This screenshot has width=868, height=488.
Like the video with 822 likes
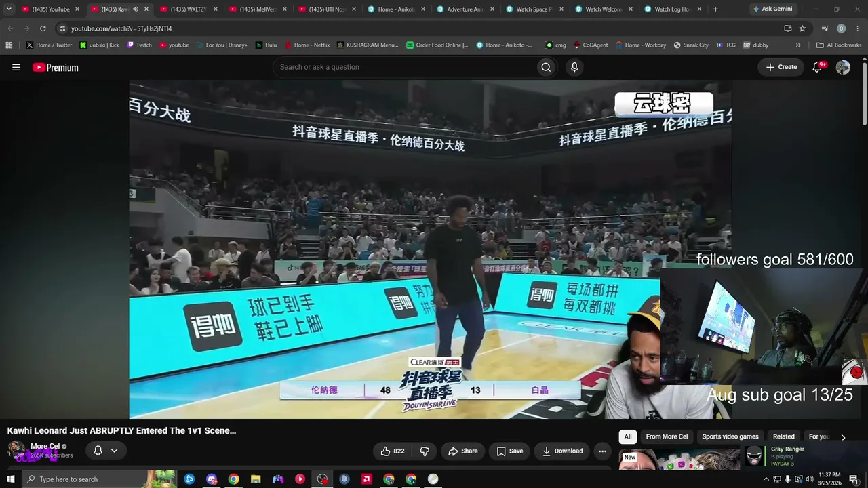[x=392, y=451]
